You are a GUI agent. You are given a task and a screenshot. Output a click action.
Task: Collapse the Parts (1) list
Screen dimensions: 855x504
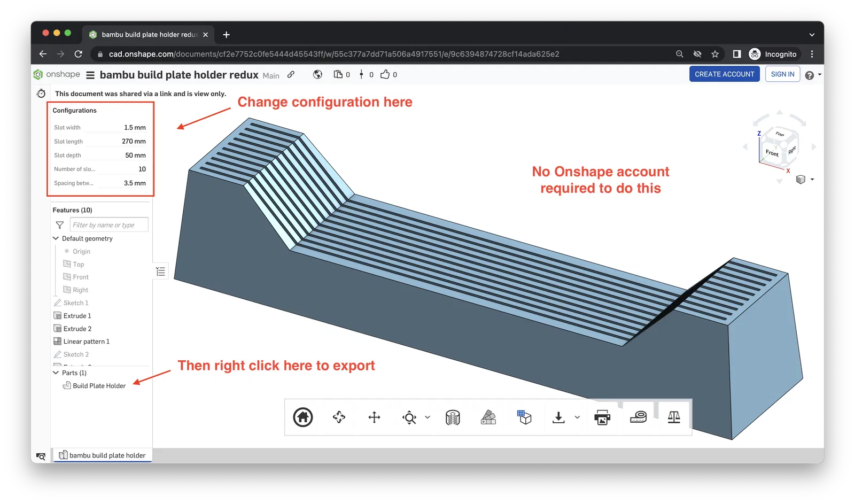56,373
